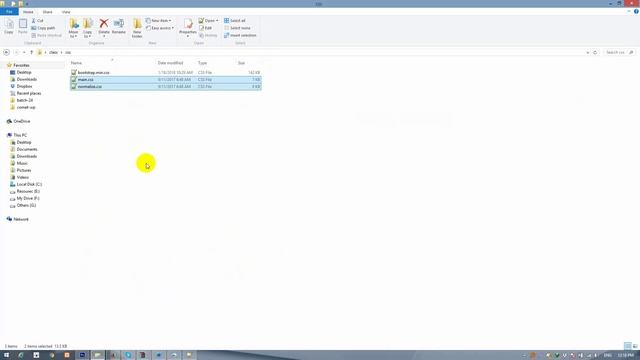Click the Help icon in the ribbon corner
The width and height of the screenshot is (640, 360).
[636, 11]
